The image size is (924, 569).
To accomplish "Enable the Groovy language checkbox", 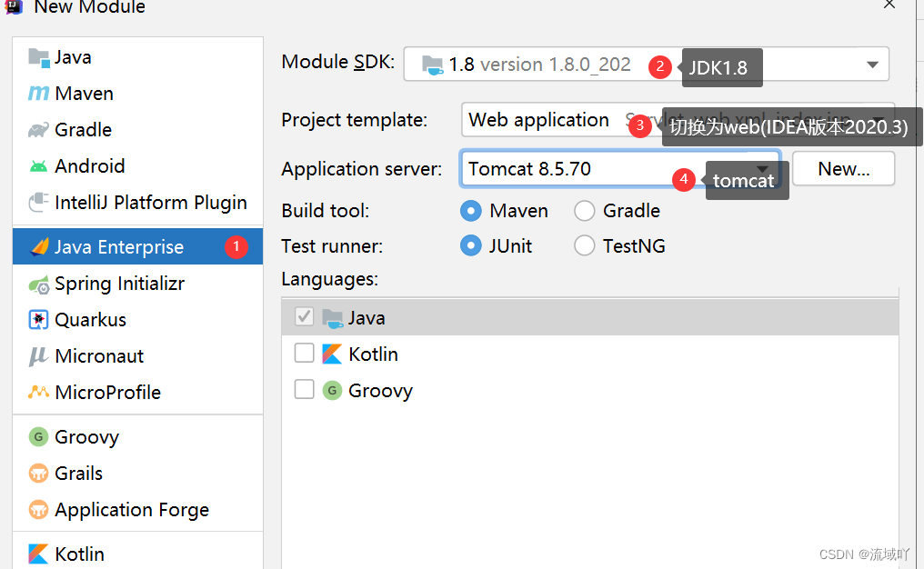I will [x=304, y=389].
